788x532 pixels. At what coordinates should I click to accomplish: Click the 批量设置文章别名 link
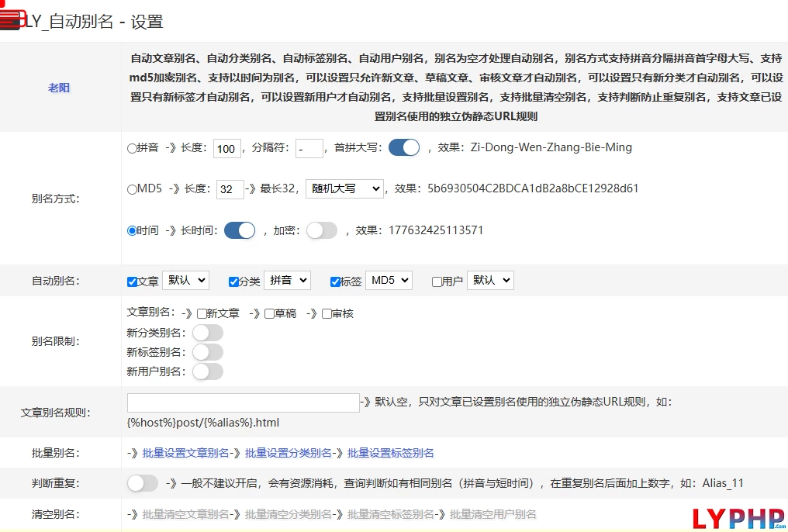pyautogui.click(x=186, y=453)
